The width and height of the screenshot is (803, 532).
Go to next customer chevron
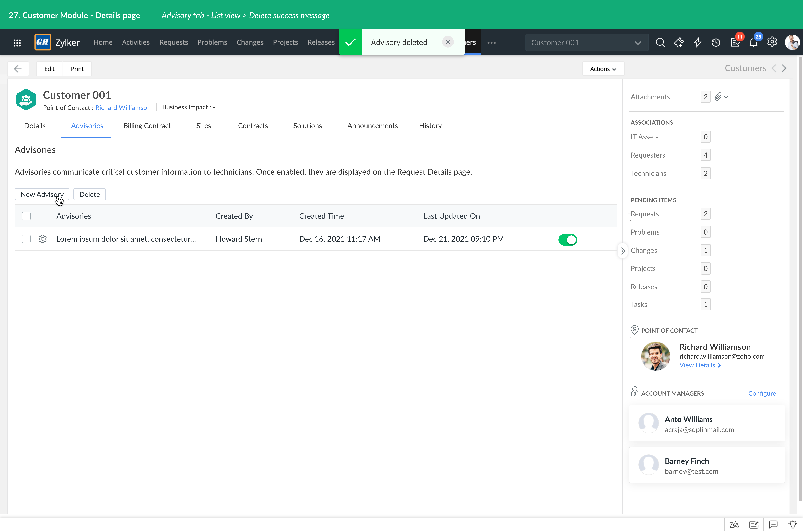click(x=784, y=68)
